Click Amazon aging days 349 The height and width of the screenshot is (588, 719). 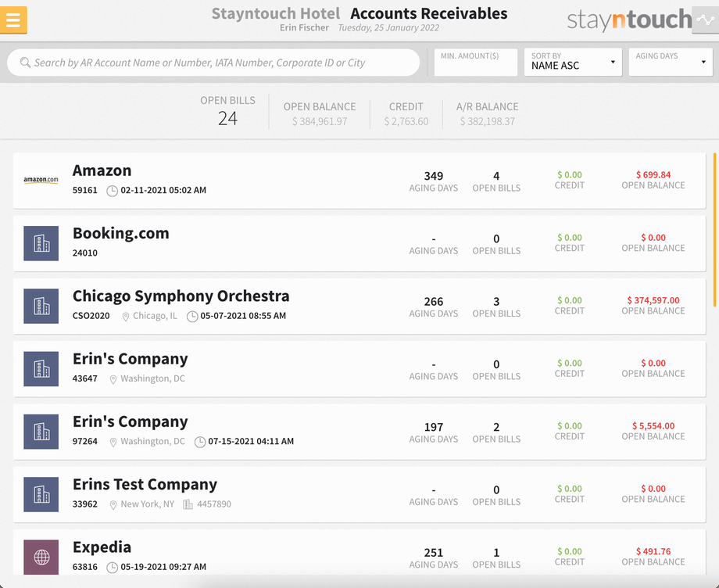tap(433, 176)
